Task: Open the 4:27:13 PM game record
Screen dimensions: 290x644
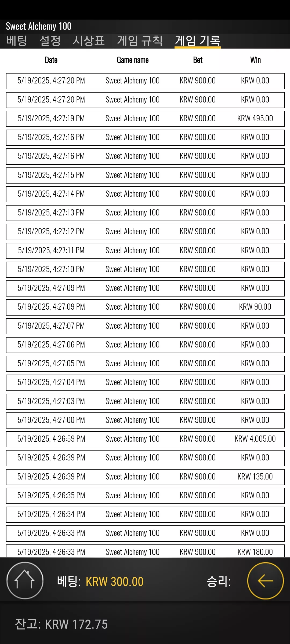Action: click(145, 213)
